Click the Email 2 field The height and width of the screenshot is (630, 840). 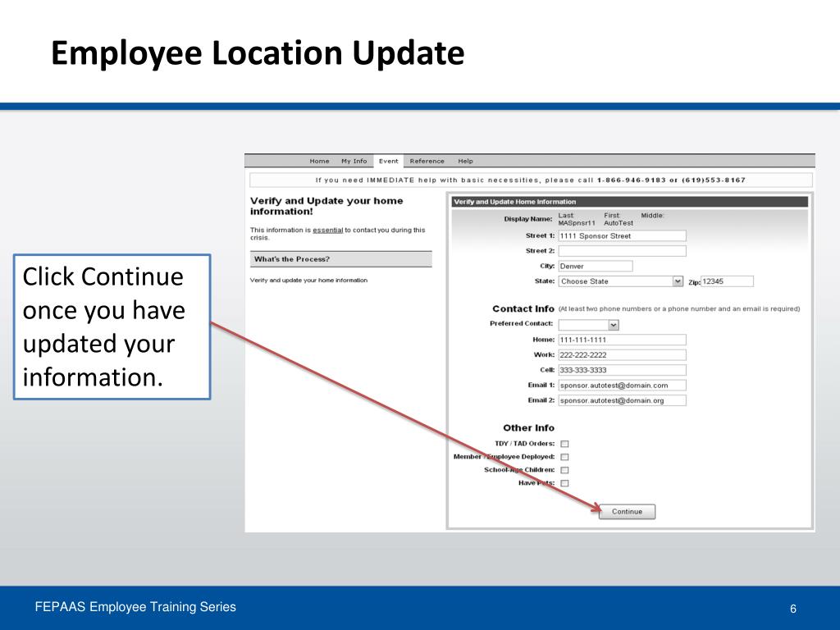pyautogui.click(x=622, y=400)
